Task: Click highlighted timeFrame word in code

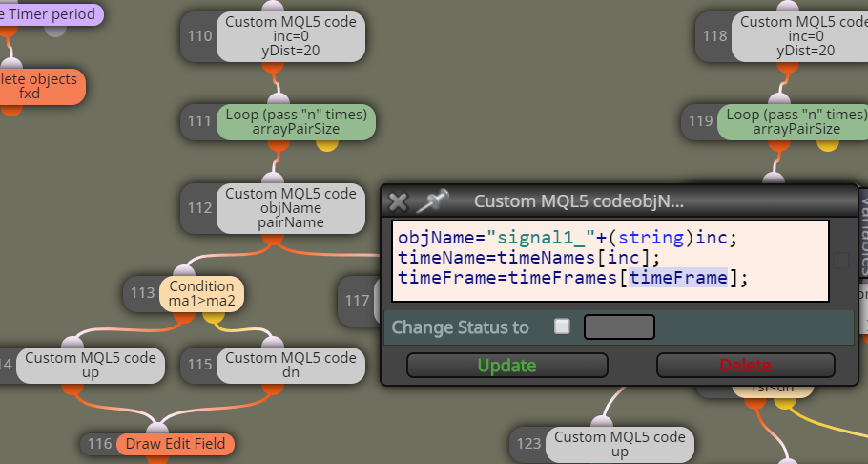Action: coord(678,277)
